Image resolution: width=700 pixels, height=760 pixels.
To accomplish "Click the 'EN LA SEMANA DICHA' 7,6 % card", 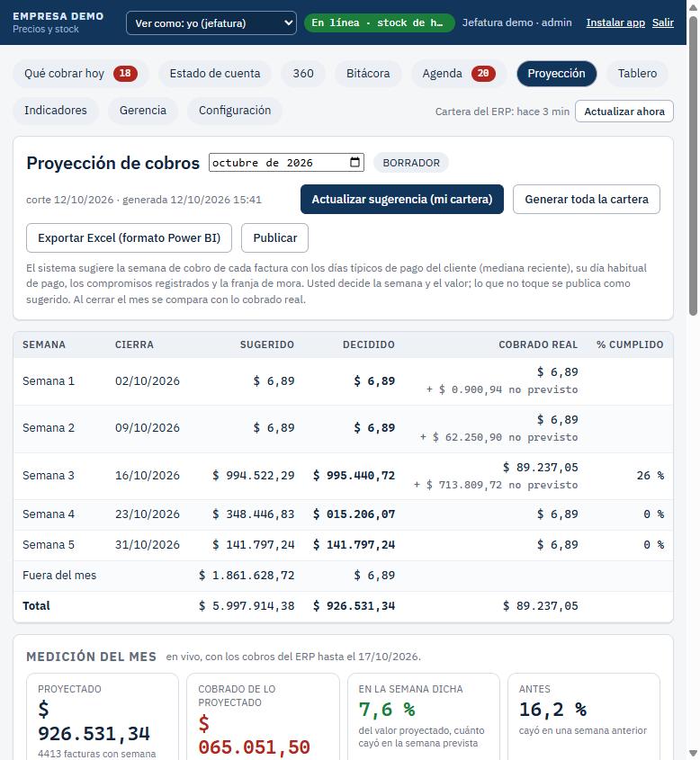I will [x=423, y=718].
